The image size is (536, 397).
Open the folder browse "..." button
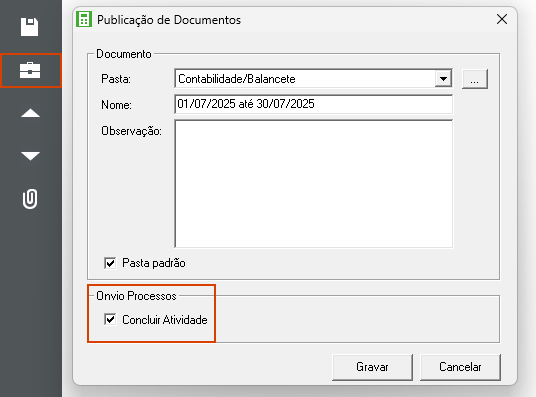click(475, 79)
